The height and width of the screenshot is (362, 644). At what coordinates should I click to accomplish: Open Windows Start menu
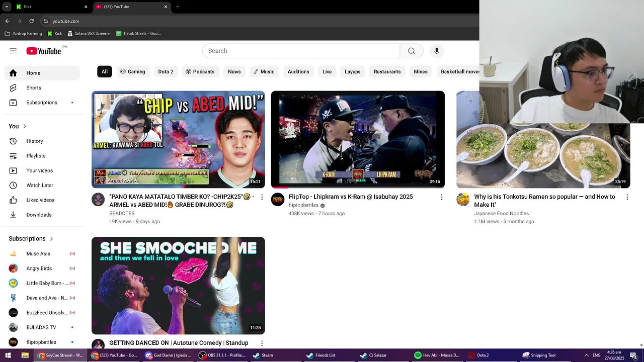[x=8, y=355]
